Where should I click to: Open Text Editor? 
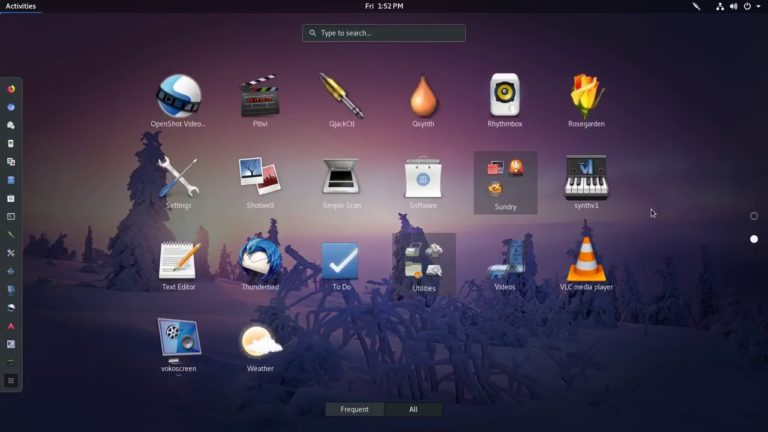[x=178, y=264]
